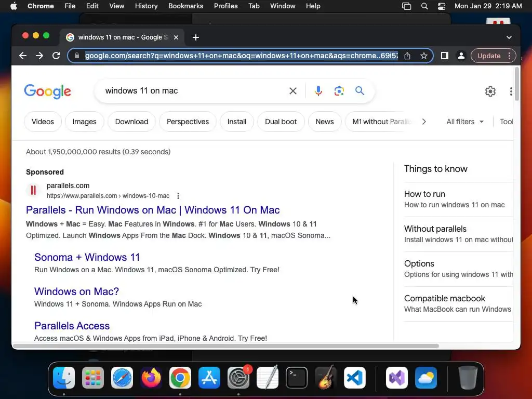532x399 pixels.
Task: Open Control Center in the menu bar
Action: click(442, 6)
